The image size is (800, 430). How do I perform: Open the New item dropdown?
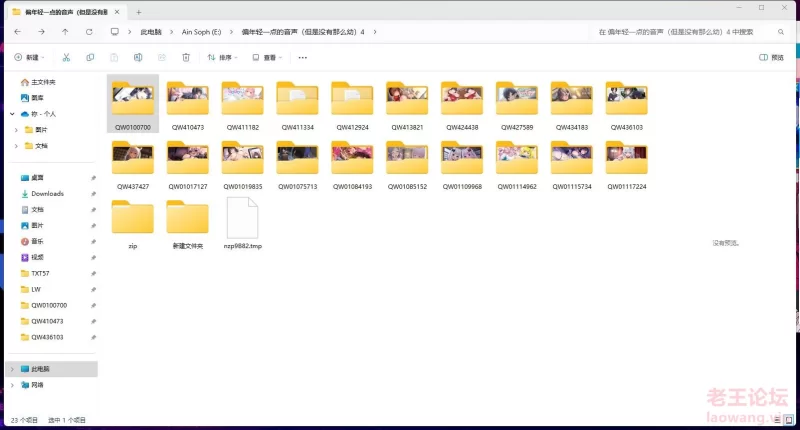pyautogui.click(x=29, y=58)
